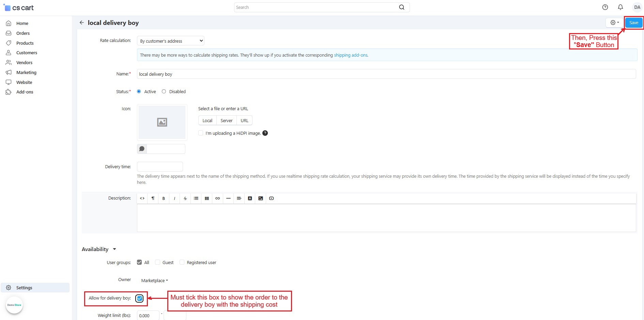
Task: Go back using the arrow beside title
Action: click(81, 23)
